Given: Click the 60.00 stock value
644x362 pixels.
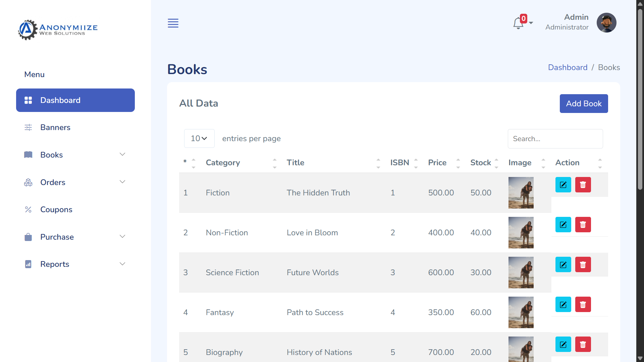Looking at the screenshot, I should (x=481, y=312).
